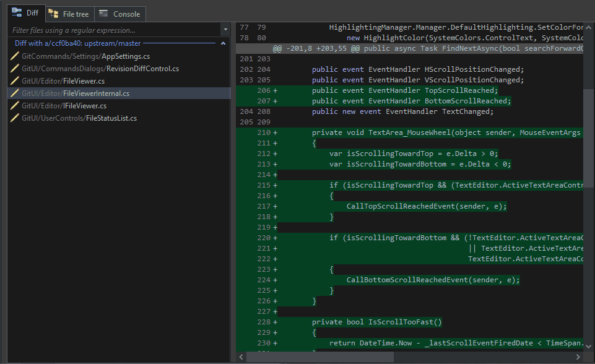Click the File tree tab icon
This screenshot has height=364, width=595.
coord(53,14)
